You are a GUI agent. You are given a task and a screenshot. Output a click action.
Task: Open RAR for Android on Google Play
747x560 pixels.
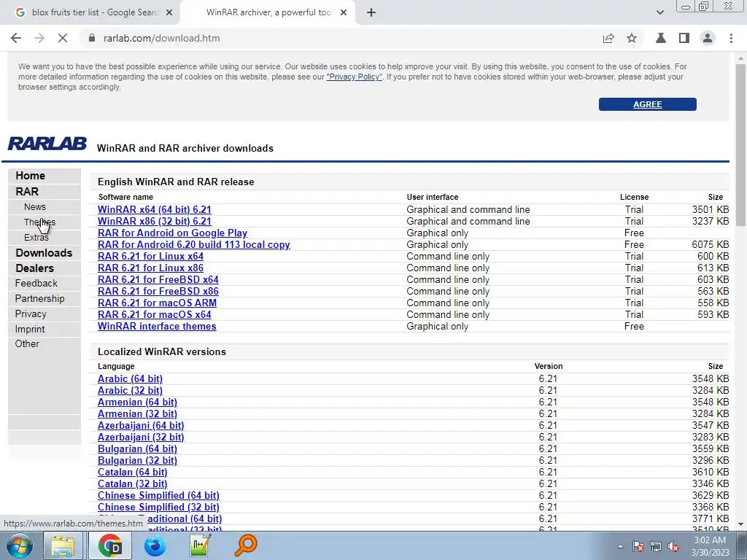172,233
